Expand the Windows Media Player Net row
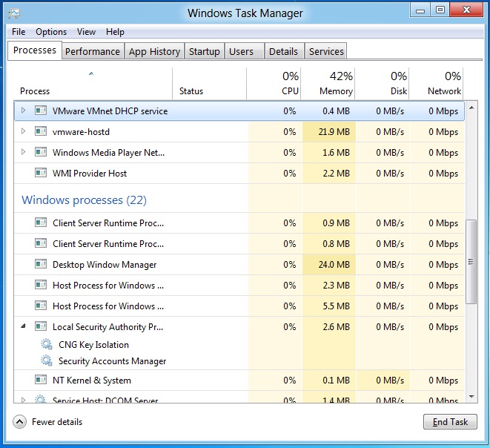 pyautogui.click(x=23, y=152)
